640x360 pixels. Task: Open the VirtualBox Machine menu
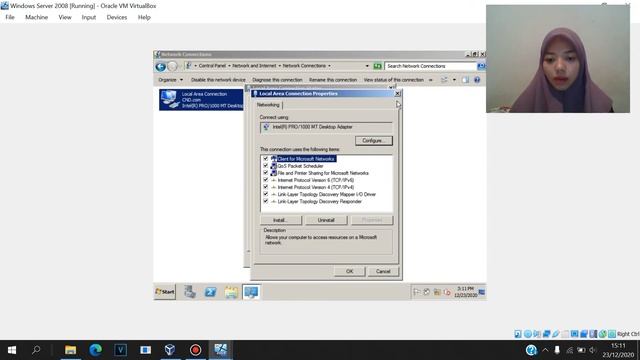click(36, 17)
